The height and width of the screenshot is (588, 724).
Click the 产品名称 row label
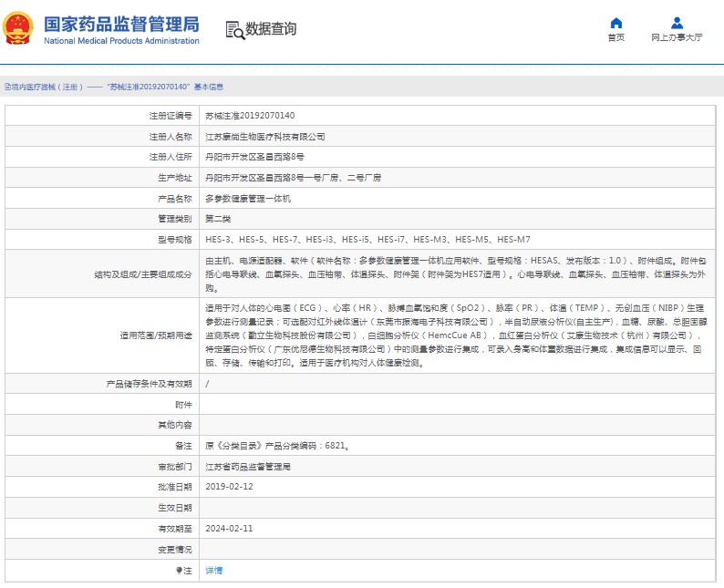175,199
